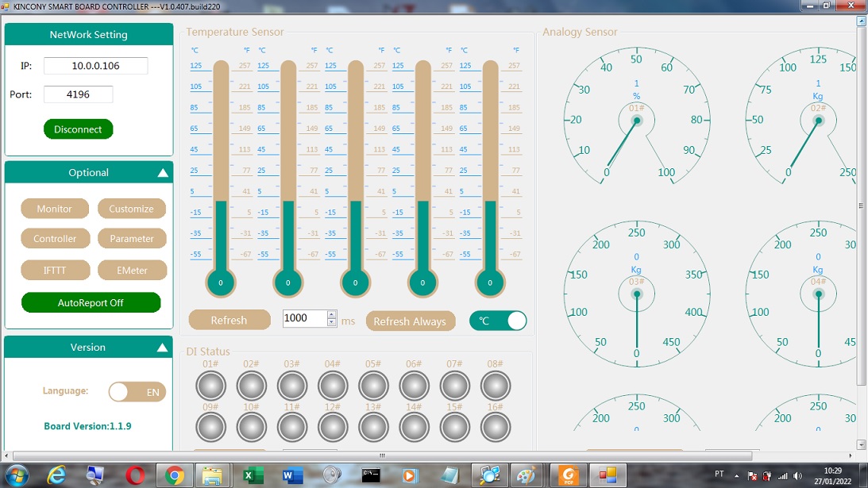Collapse the Optional panel
868x488 pixels.
click(x=163, y=173)
